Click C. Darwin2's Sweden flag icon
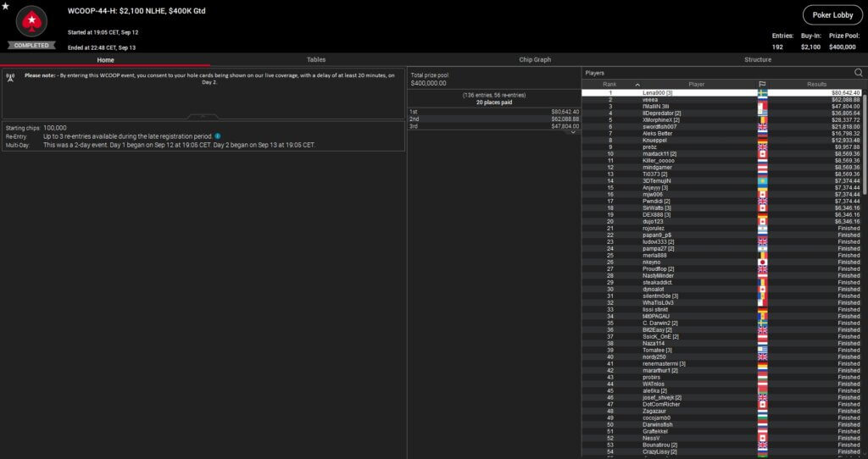 click(x=762, y=323)
